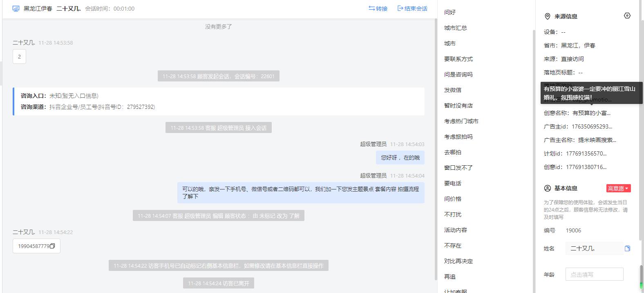The width and height of the screenshot is (644, 293).
Task: Click the 广告主名称：提米映画搜索... row
Action: coord(580,140)
